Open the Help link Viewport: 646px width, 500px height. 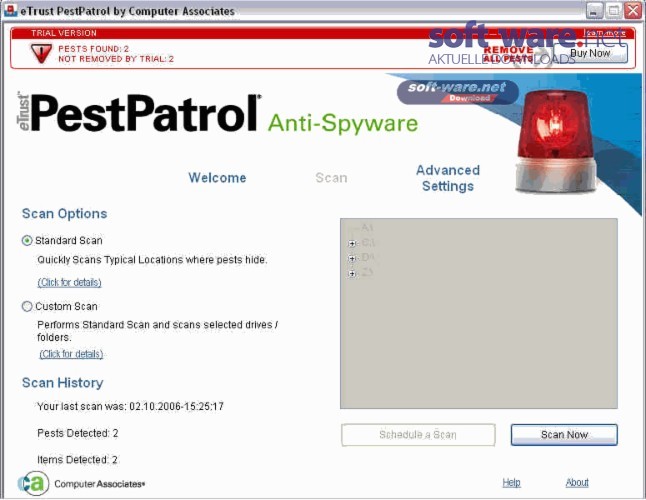tap(511, 483)
